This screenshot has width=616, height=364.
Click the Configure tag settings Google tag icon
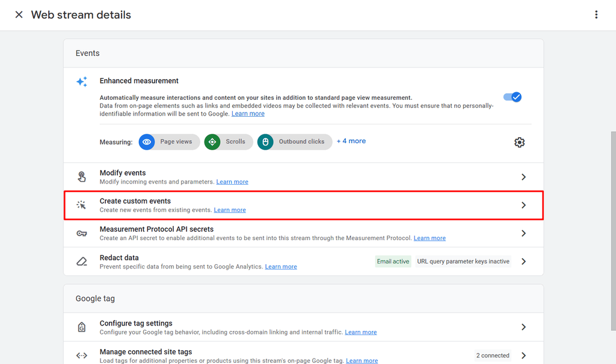point(82,327)
